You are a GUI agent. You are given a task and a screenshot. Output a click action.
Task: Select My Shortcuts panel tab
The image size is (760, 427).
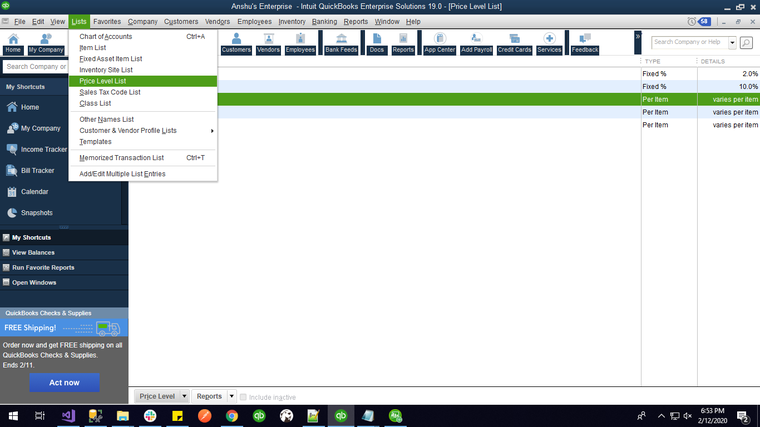tap(64, 237)
